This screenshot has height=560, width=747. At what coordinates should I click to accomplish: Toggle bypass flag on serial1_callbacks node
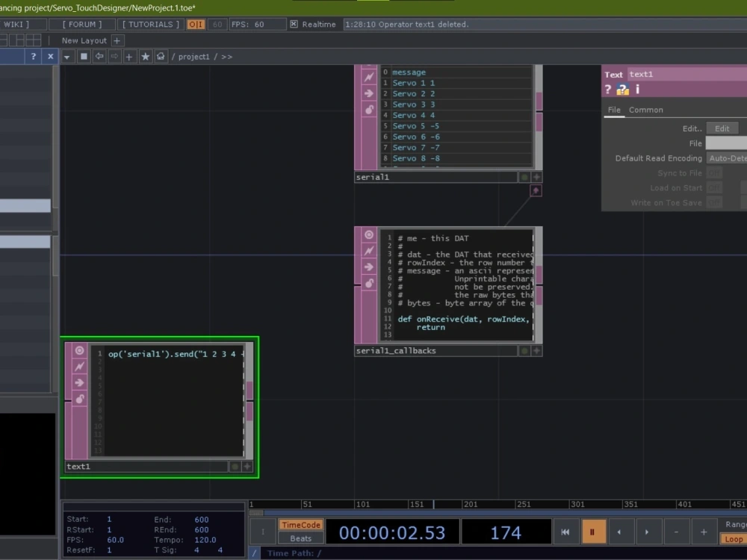[x=369, y=251]
